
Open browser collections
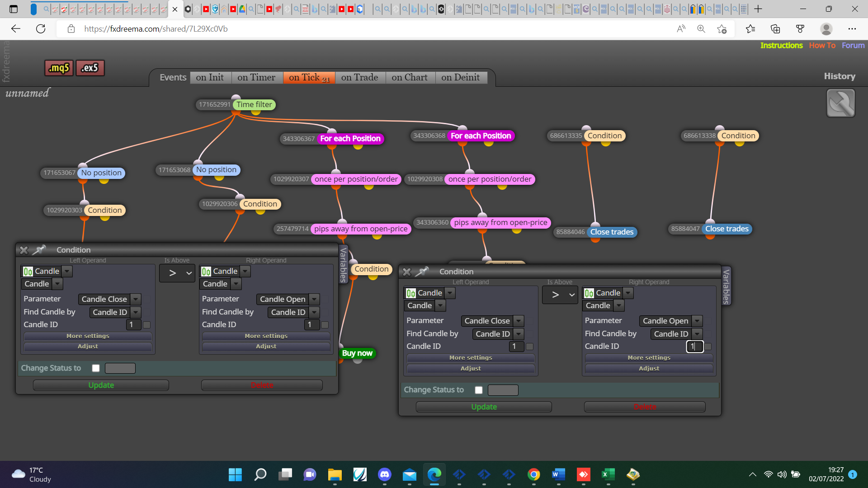[x=775, y=29]
